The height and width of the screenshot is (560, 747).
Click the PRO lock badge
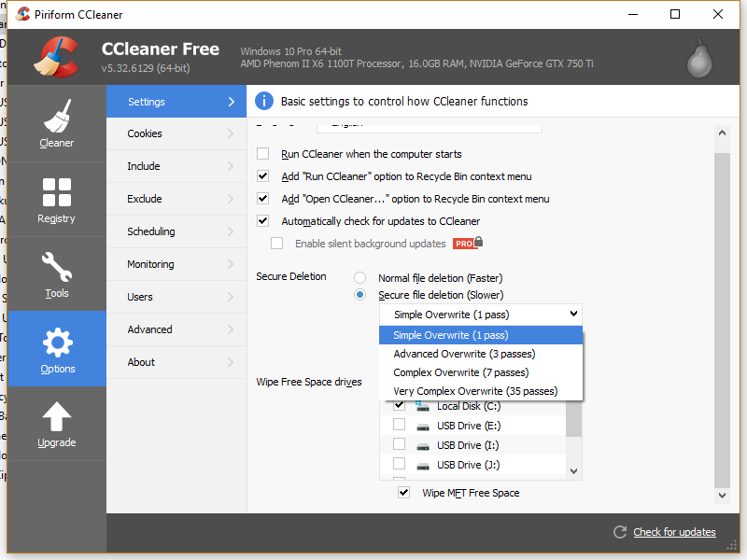click(468, 243)
